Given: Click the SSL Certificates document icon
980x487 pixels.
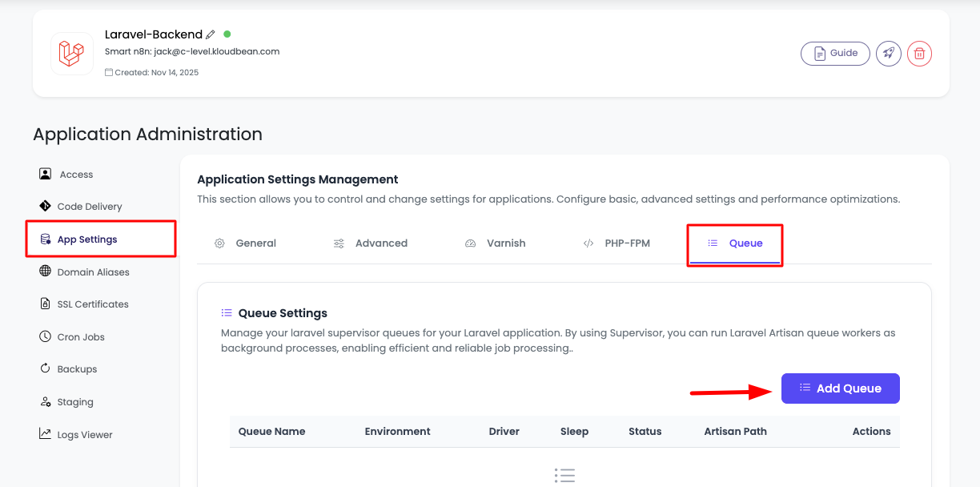Looking at the screenshot, I should tap(46, 304).
